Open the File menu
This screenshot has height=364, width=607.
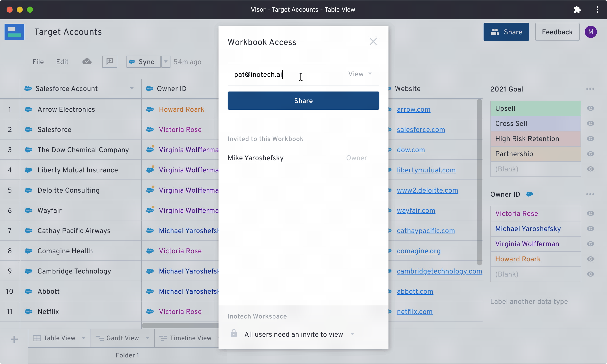[38, 62]
